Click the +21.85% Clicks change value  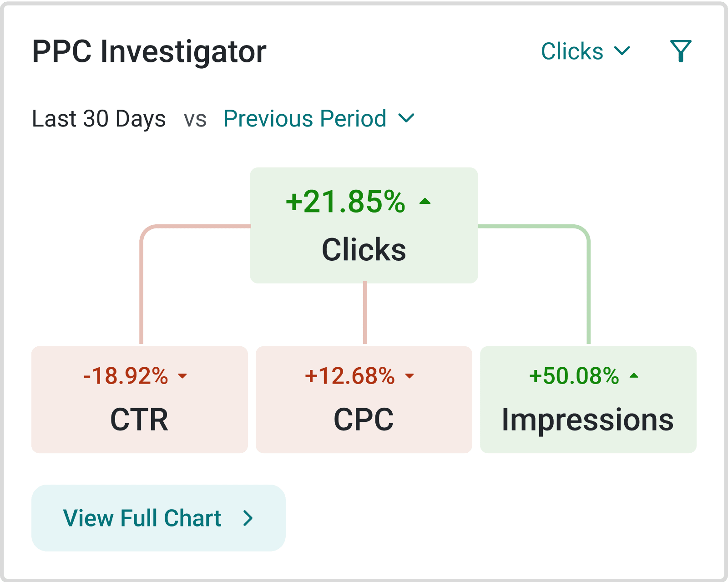pyautogui.click(x=345, y=202)
